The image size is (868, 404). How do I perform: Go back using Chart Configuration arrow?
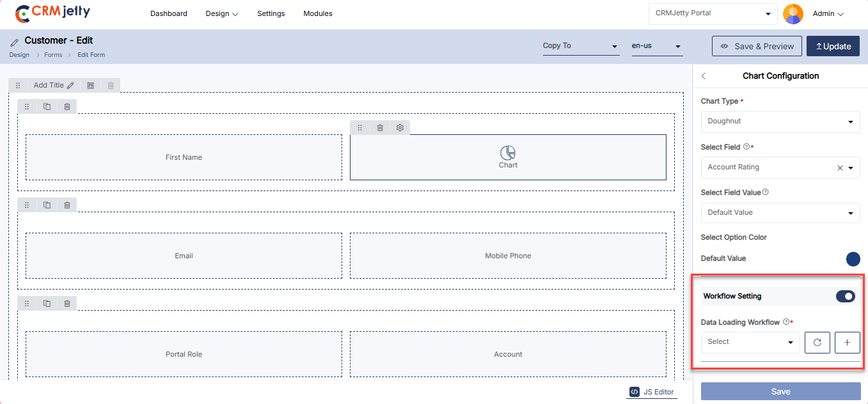pos(704,76)
